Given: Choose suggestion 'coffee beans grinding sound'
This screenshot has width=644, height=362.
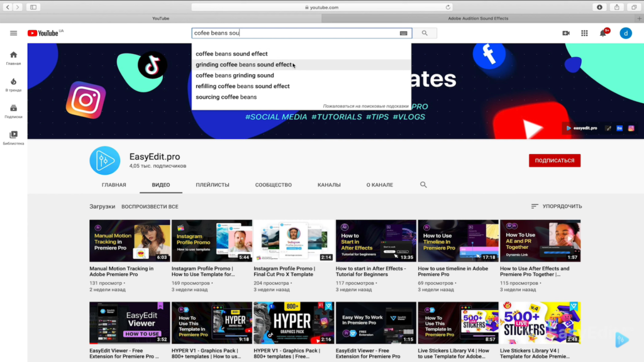Looking at the screenshot, I should click(301, 75).
